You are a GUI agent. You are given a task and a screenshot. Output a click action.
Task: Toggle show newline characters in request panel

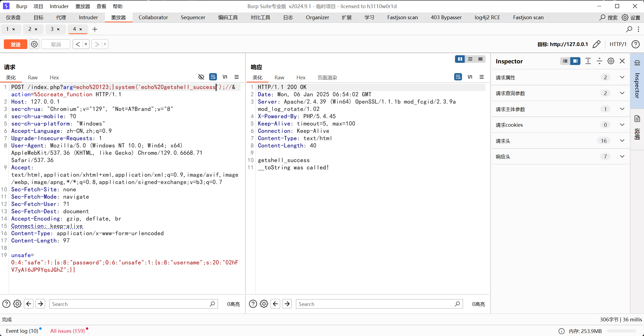pyautogui.click(x=225, y=77)
